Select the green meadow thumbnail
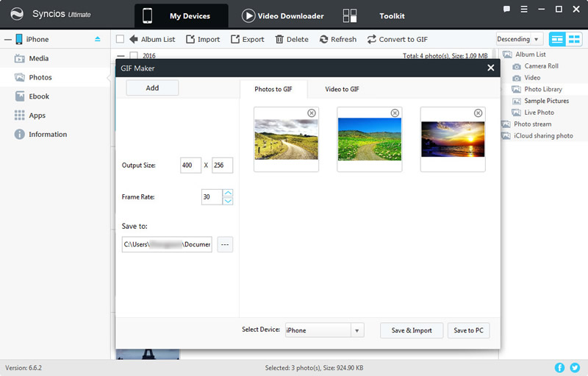Image resolution: width=588 pixels, height=376 pixels. pos(370,139)
